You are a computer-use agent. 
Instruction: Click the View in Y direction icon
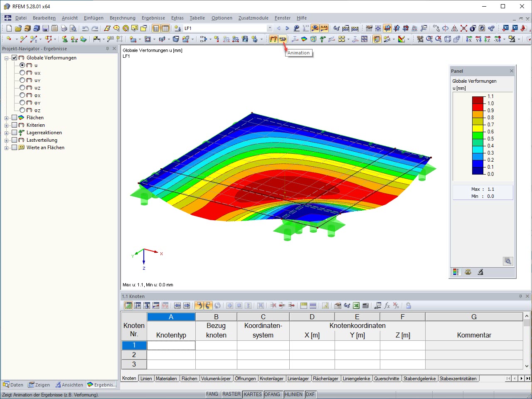[x=478, y=39]
